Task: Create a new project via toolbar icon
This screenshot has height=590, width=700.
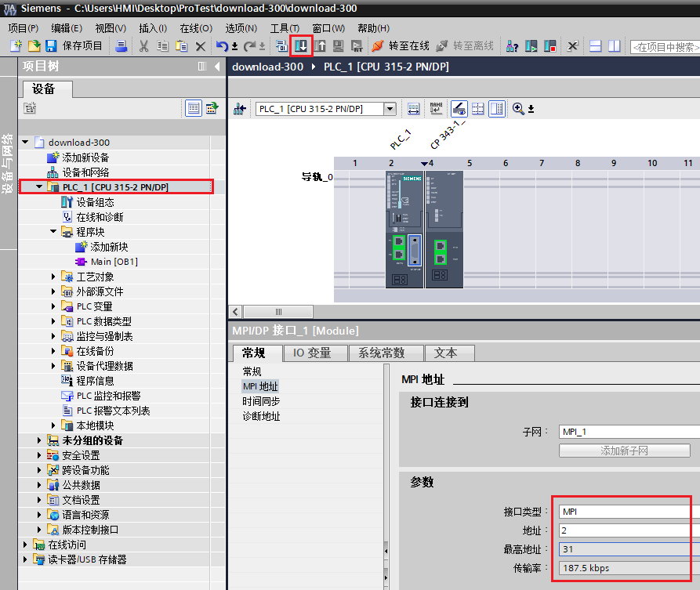Action: (16, 45)
